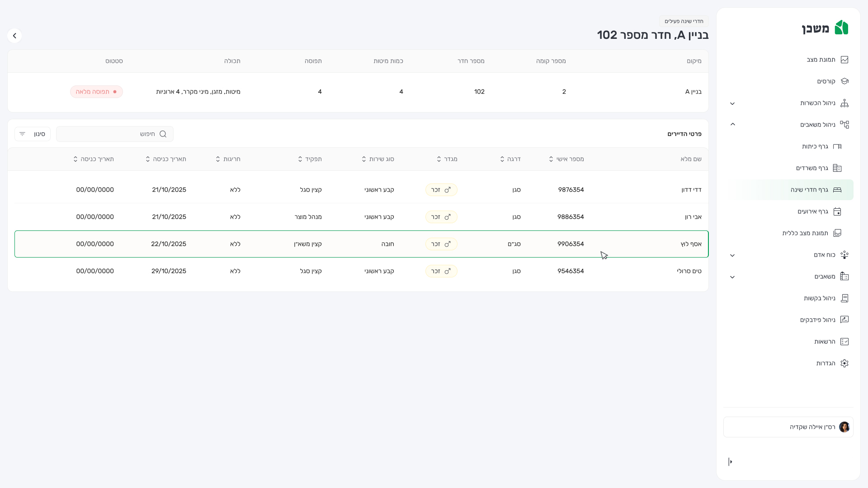Expand the משאבים sidebar chevron
This screenshot has width=868, height=488.
[x=732, y=277]
